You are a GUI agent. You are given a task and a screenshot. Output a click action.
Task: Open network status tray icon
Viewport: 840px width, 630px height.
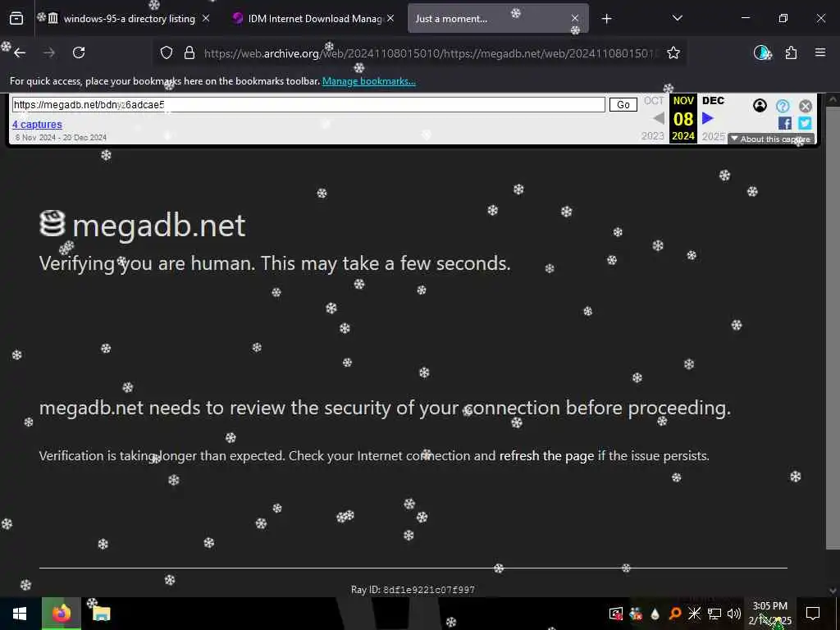pyautogui.click(x=714, y=614)
